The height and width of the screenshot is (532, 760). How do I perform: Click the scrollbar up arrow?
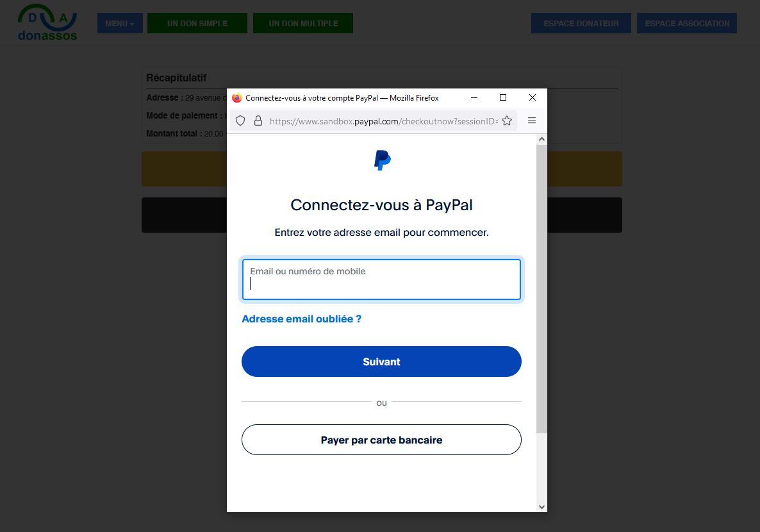(x=541, y=139)
